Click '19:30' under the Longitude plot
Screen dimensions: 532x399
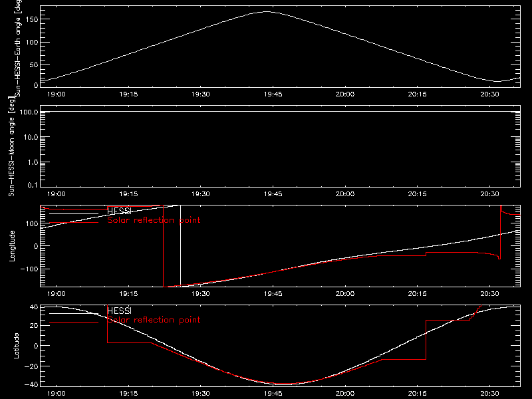point(201,294)
